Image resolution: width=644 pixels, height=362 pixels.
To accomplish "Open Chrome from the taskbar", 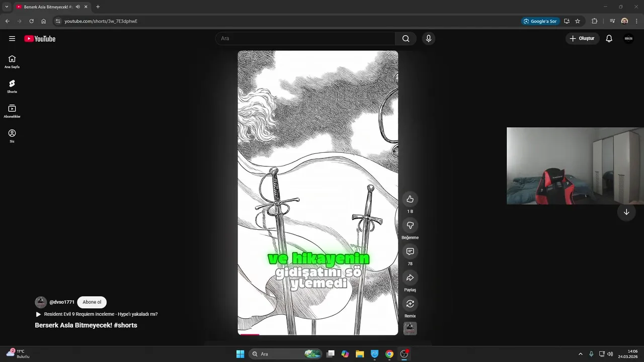I will (x=389, y=354).
